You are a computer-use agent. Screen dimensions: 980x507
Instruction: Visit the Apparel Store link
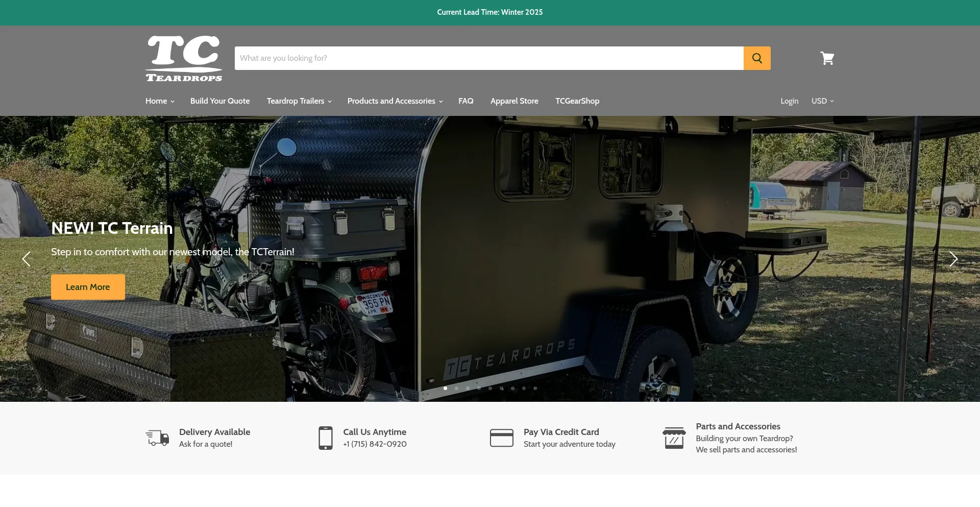pos(514,101)
